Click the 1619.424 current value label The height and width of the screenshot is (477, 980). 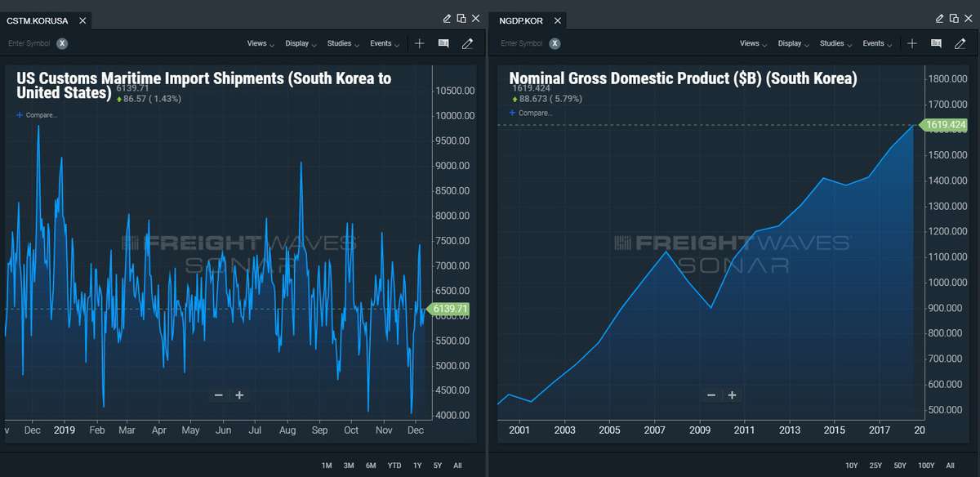[943, 125]
